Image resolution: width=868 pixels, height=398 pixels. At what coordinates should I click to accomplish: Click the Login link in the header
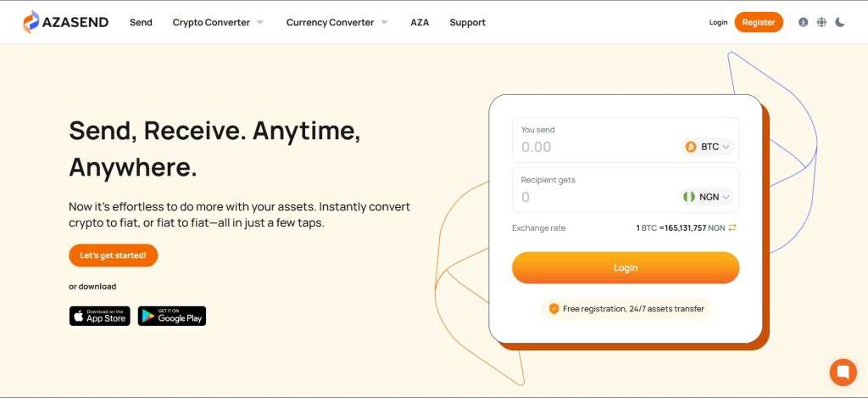718,22
